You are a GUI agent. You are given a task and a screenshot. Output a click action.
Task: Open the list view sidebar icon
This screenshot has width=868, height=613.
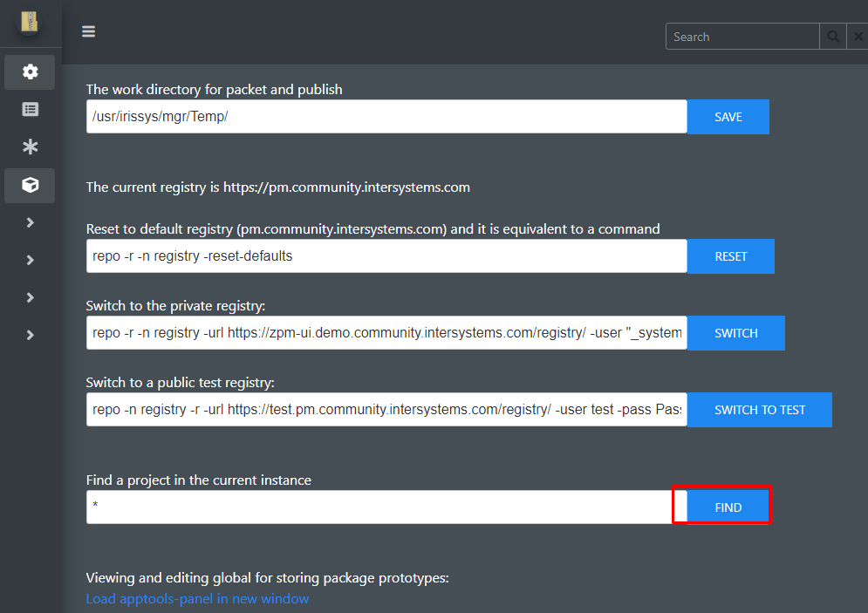click(30, 110)
